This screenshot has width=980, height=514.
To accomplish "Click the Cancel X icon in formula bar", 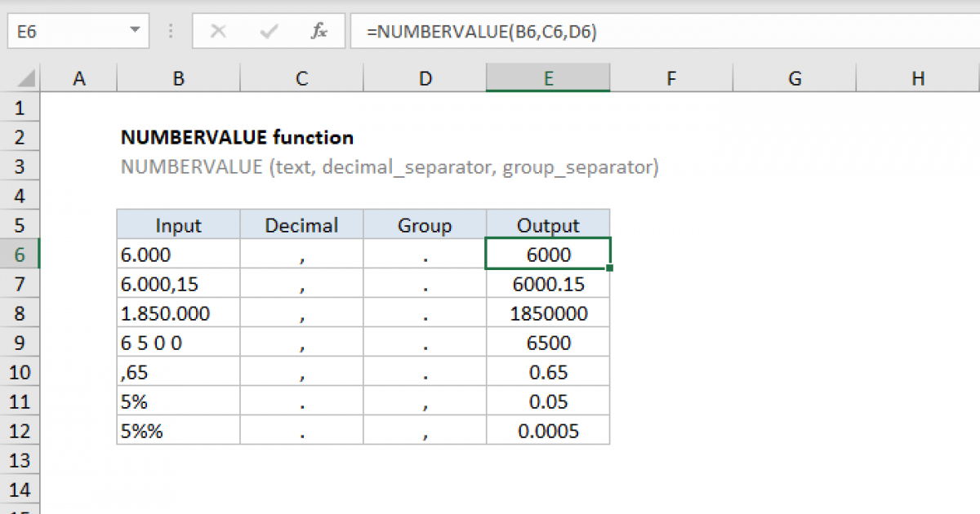I will 218,32.
